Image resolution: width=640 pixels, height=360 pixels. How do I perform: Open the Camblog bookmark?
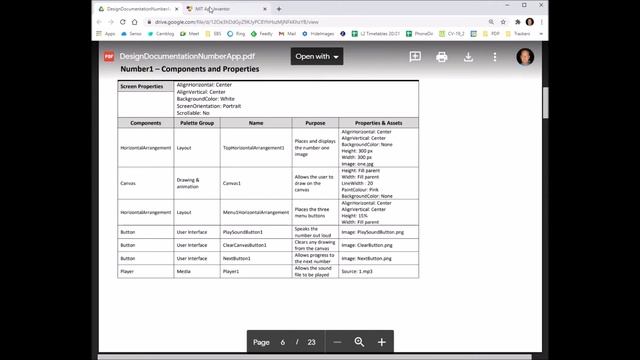pos(161,34)
